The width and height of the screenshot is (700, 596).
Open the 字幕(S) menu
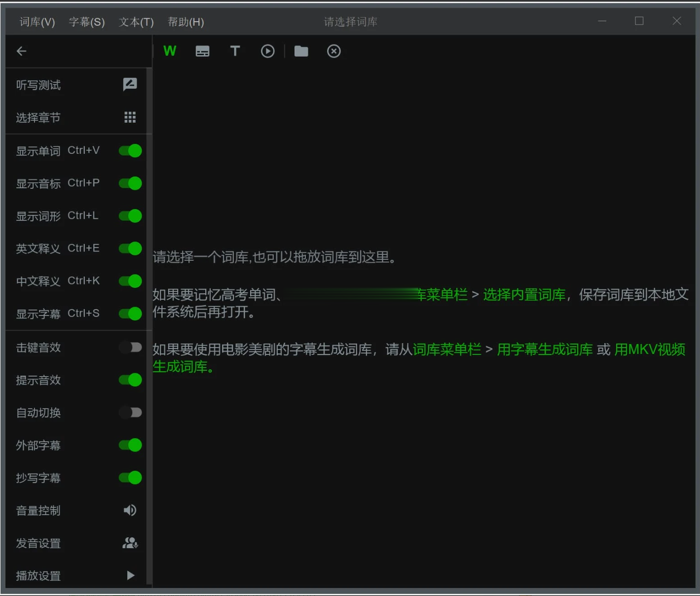[87, 22]
